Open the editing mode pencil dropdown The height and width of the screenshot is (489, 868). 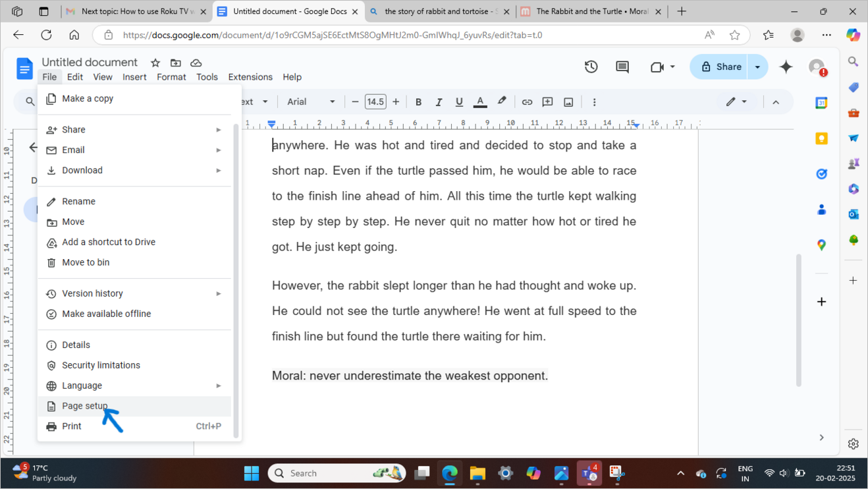[736, 102]
